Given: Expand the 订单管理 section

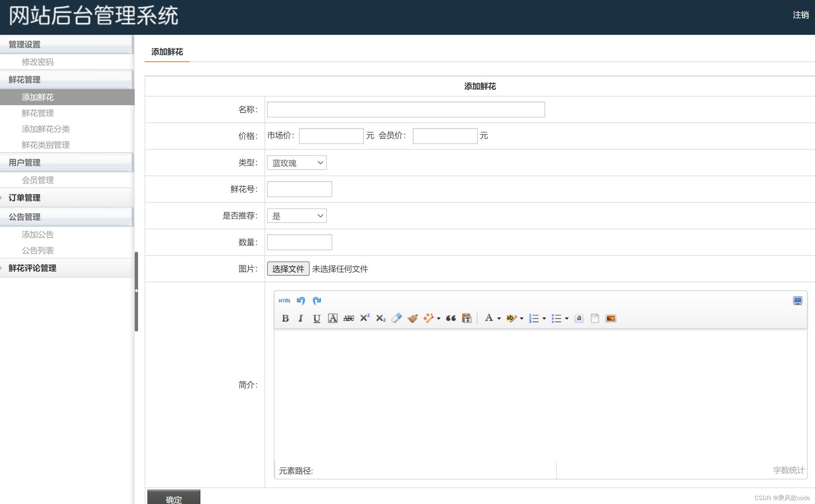Looking at the screenshot, I should point(24,198).
